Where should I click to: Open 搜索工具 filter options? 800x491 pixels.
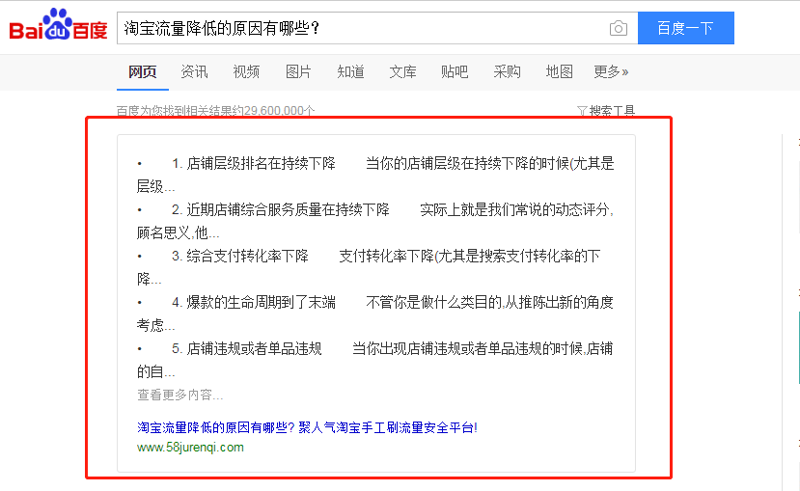(x=606, y=111)
